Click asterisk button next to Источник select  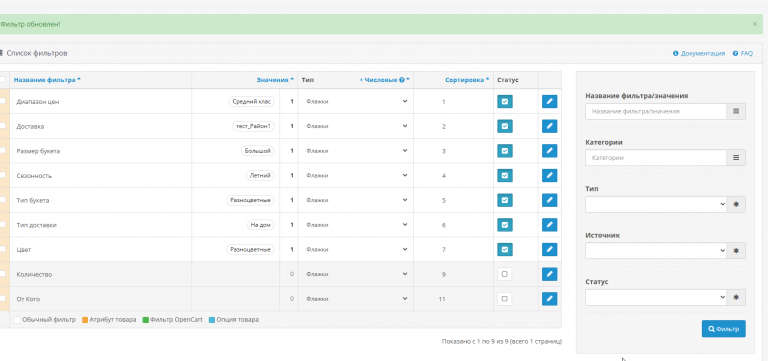click(736, 250)
